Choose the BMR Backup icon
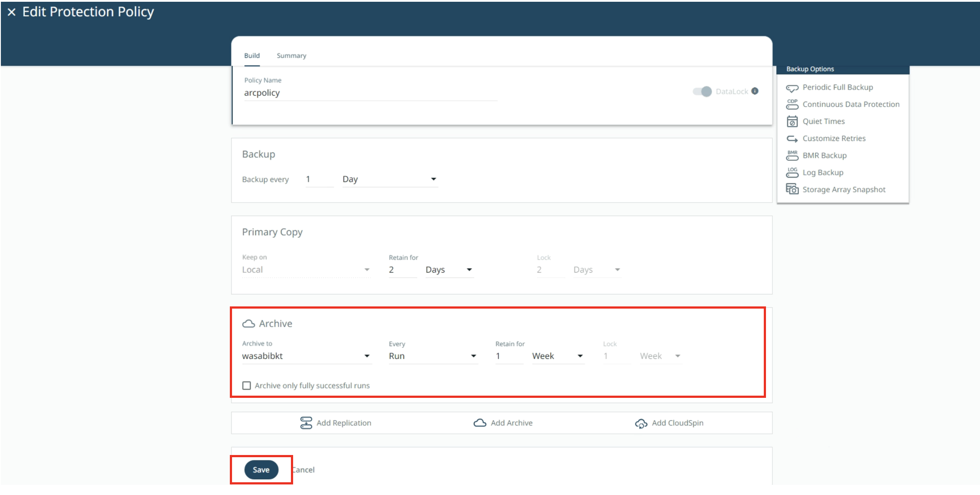 (x=792, y=155)
